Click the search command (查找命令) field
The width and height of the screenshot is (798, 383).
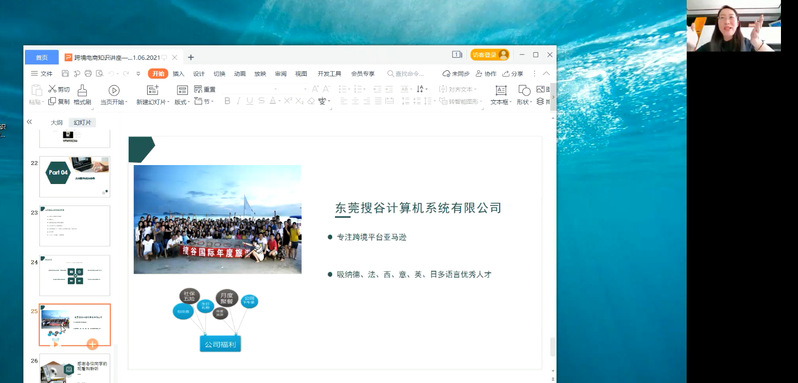click(x=406, y=74)
